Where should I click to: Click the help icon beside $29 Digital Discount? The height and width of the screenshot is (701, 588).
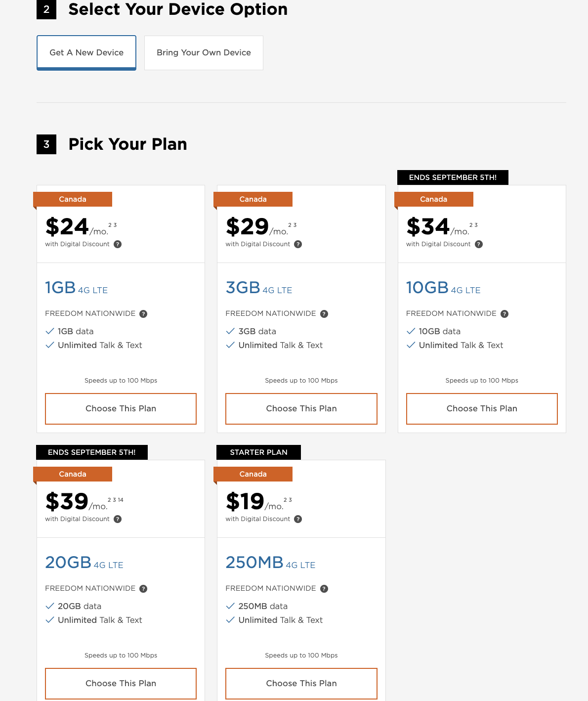(x=298, y=244)
